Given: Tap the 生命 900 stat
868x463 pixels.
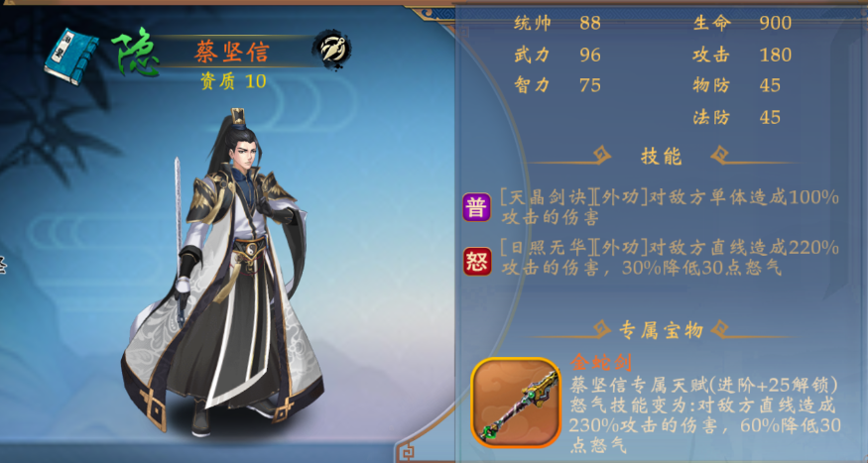Looking at the screenshot, I should pos(742,23).
